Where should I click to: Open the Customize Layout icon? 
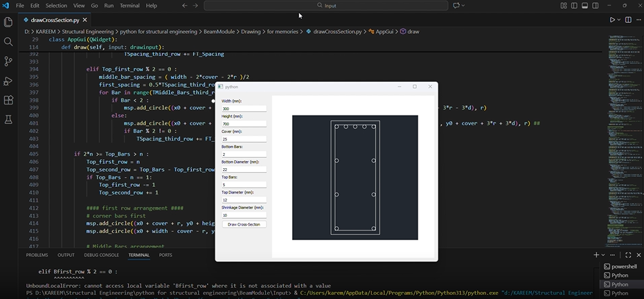click(564, 6)
